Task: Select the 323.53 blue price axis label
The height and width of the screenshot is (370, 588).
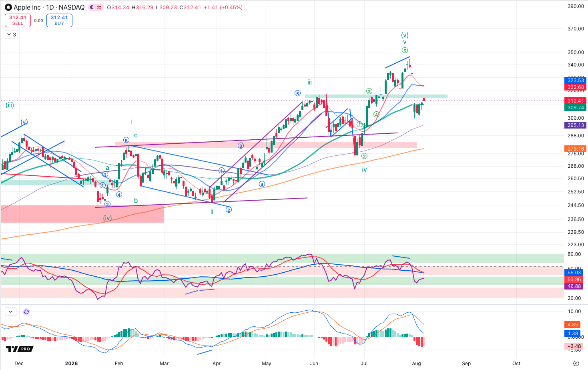Action: [x=576, y=80]
